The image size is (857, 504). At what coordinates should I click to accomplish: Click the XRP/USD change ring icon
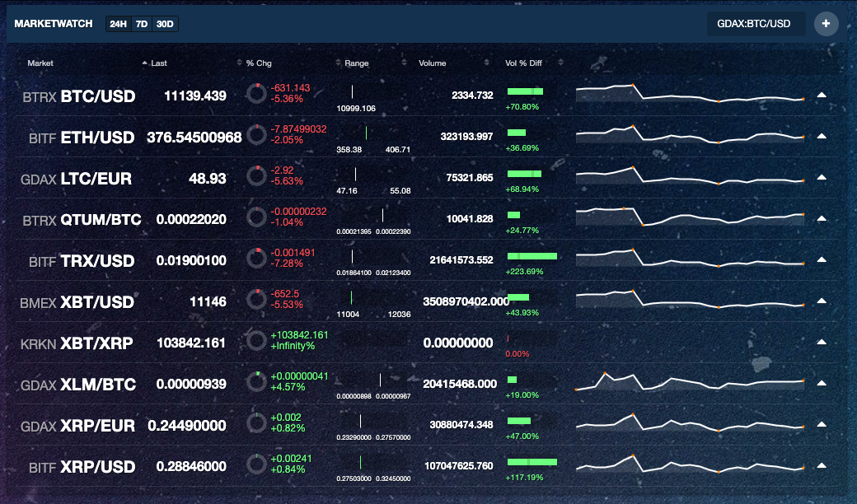click(x=255, y=464)
